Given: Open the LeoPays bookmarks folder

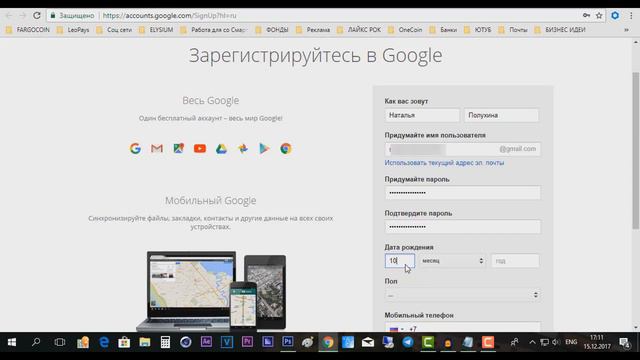Looking at the screenshot, I should pyautogui.click(x=73, y=30).
